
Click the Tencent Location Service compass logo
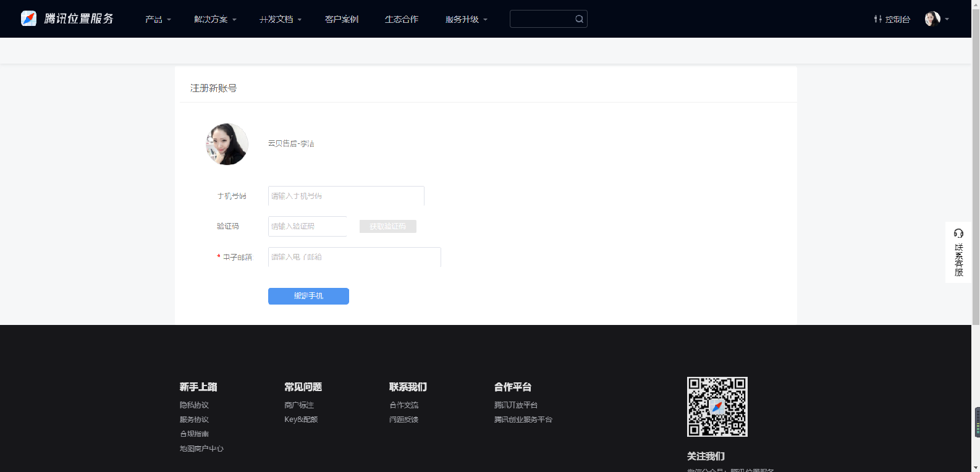pos(28,19)
